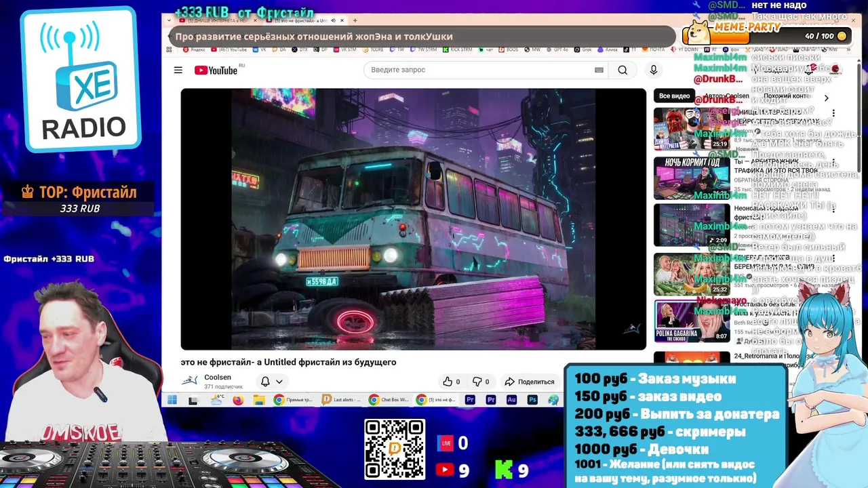The width and height of the screenshot is (868, 488).
Task: Expand the notification dropdown chevron
Action: 279,382
